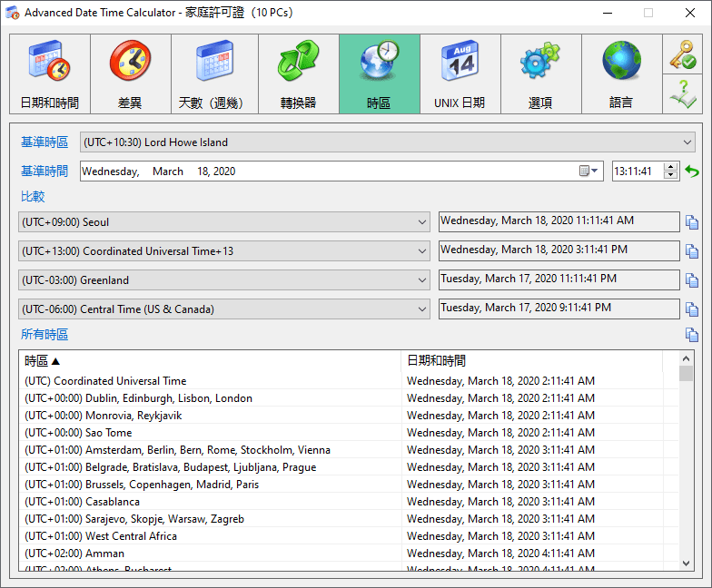Open the 選項 options gears
This screenshot has width=712, height=588.
point(541,74)
